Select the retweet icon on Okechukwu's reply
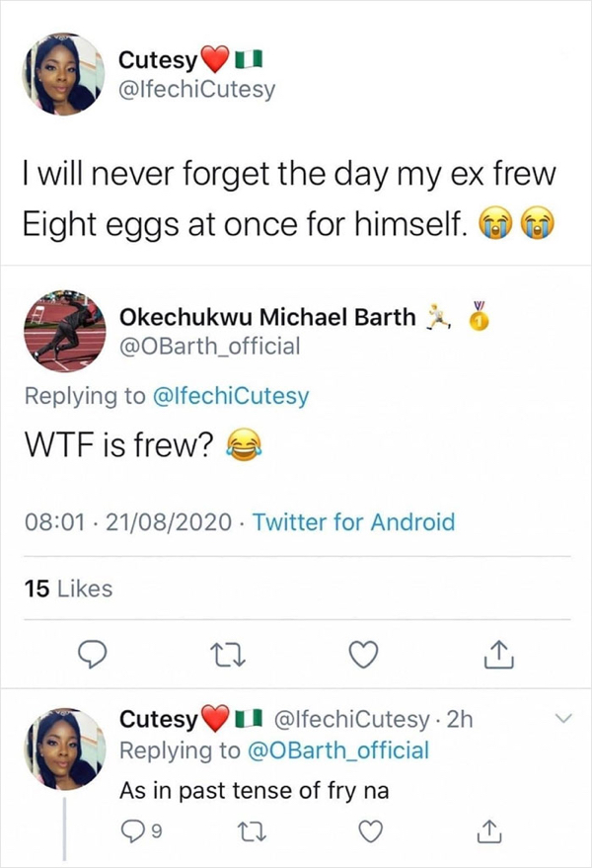The width and height of the screenshot is (592, 868). tap(229, 654)
